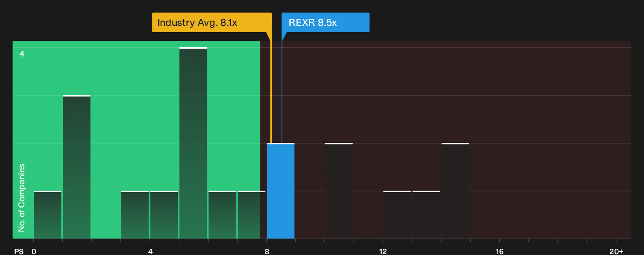Click the x-axis tick label '16'
This screenshot has width=644, height=255.
499,251
